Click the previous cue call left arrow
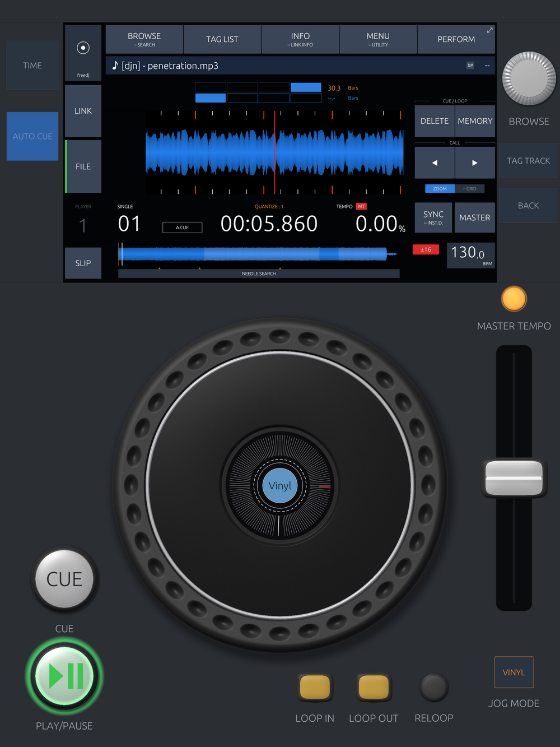This screenshot has height=747, width=560. coord(435,163)
